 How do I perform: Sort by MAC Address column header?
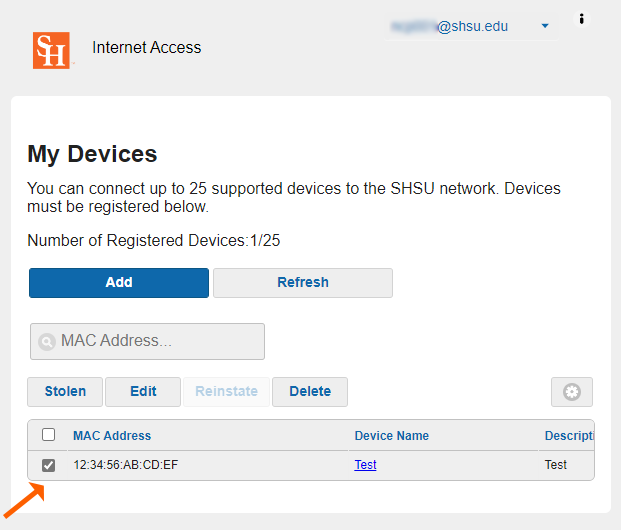[x=112, y=435]
